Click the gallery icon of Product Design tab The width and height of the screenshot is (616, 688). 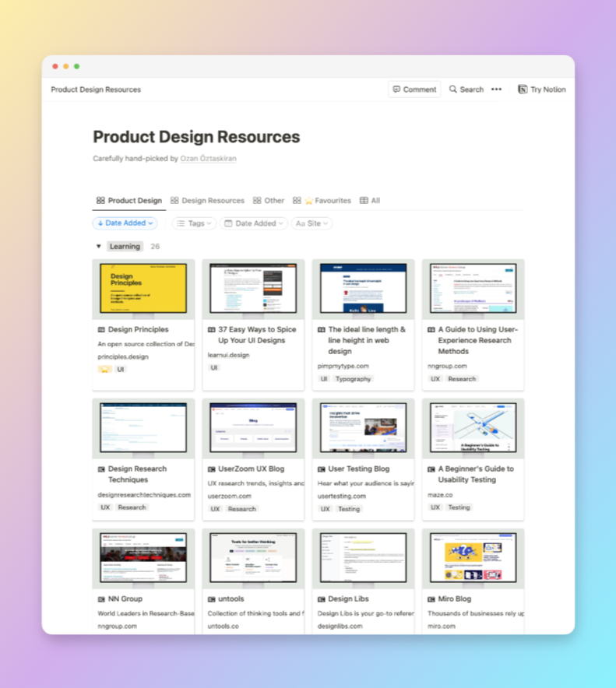tap(100, 200)
